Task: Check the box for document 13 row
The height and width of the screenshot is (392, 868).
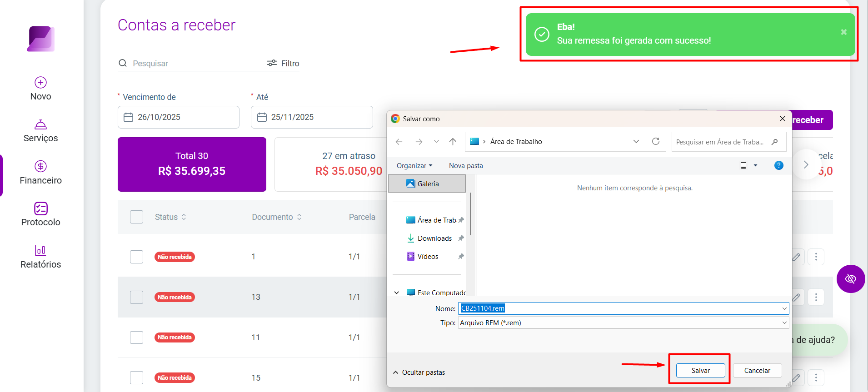Action: click(x=136, y=297)
